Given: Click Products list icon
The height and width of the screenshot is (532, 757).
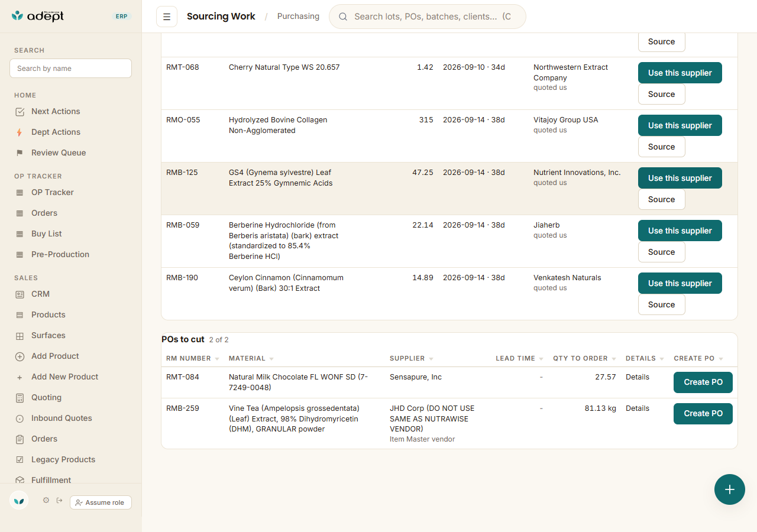Looking at the screenshot, I should coord(20,315).
